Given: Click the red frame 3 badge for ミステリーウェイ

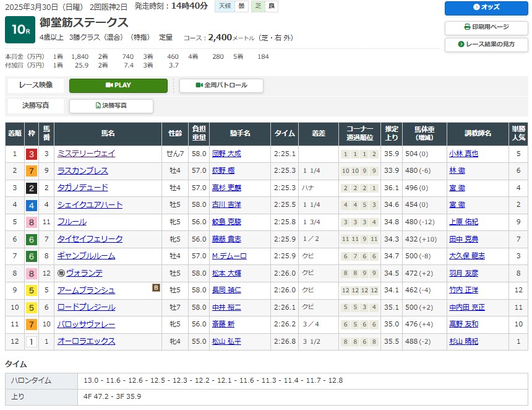Looking at the screenshot, I should click(30, 154).
